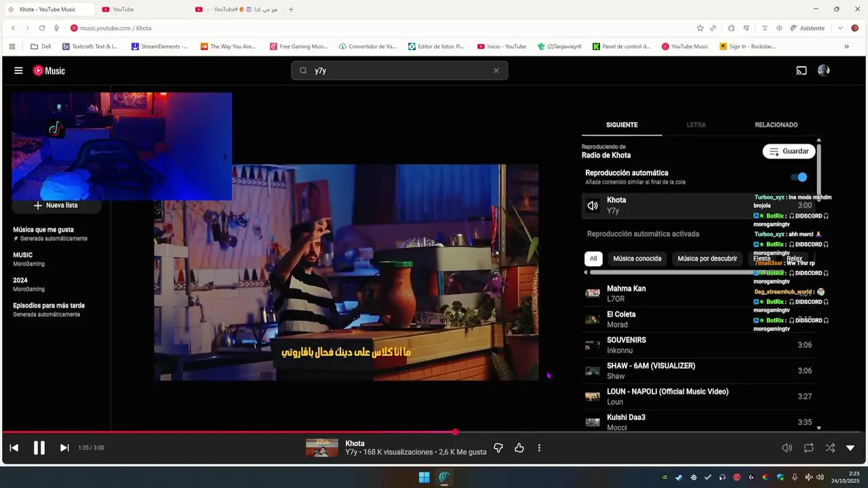
Task: Select the All filter chip
Action: (593, 258)
